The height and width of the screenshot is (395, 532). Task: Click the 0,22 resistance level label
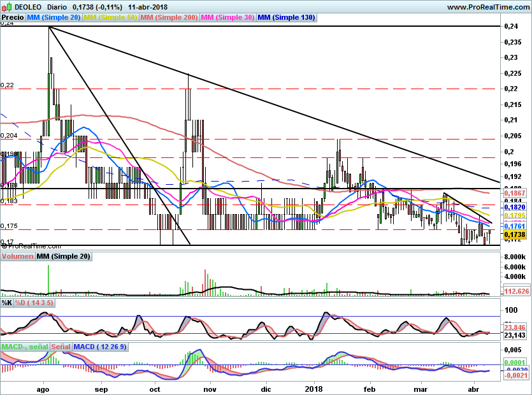pyautogui.click(x=7, y=85)
